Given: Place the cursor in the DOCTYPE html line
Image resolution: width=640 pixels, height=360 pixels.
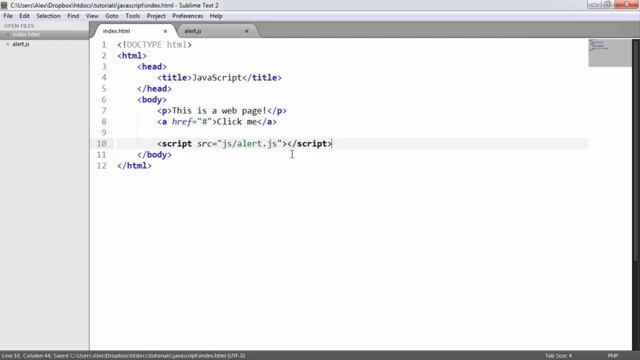Looking at the screenshot, I should [154, 44].
